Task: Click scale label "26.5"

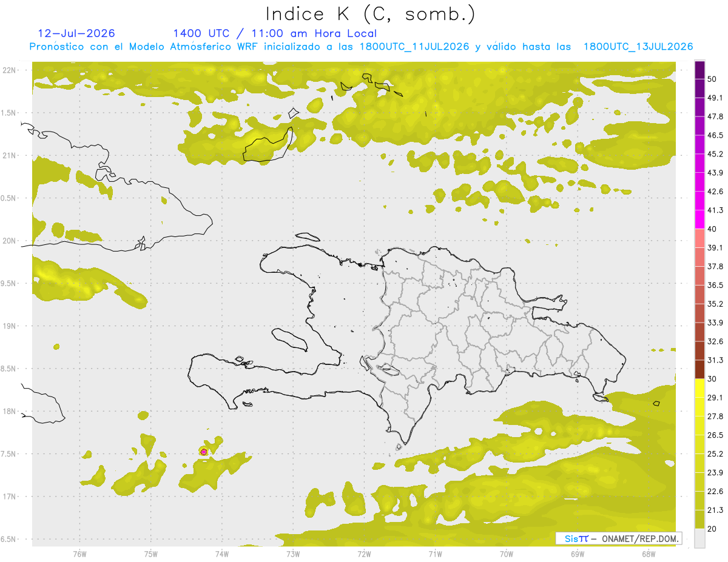Action: click(715, 435)
